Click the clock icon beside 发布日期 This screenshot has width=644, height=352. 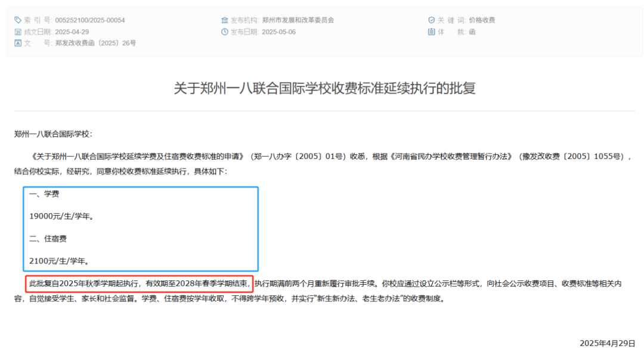click(225, 32)
